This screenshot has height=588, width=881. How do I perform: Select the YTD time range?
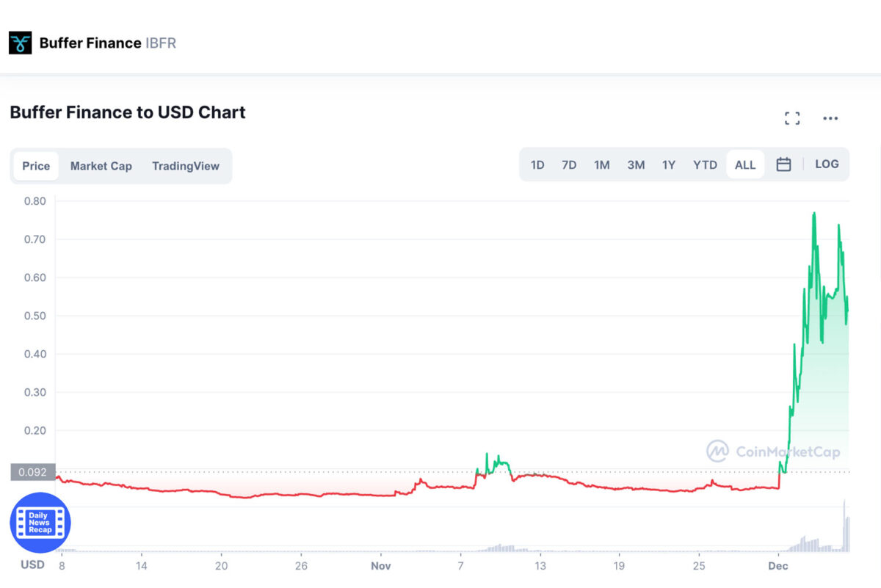click(705, 165)
